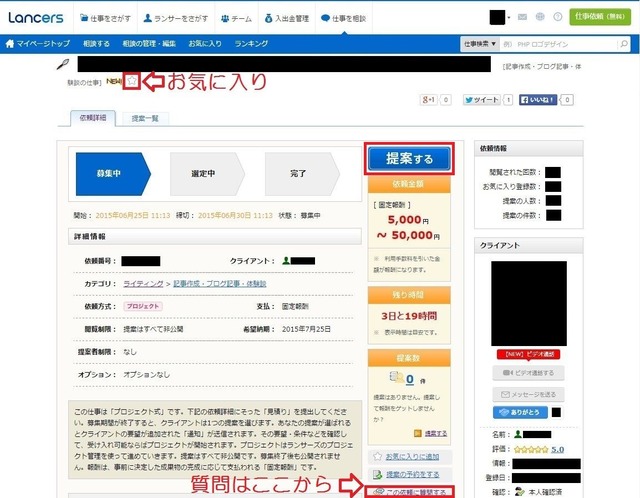Click the magnifier search icon
Viewport: 640px width, 498px height.
coord(624,44)
